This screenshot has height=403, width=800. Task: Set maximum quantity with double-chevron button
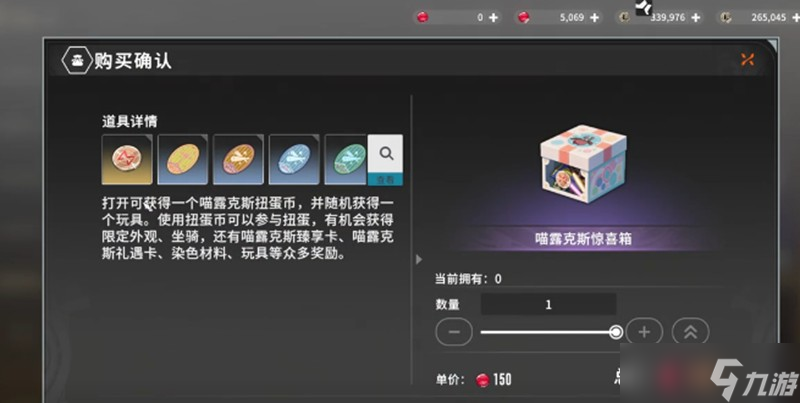(689, 332)
